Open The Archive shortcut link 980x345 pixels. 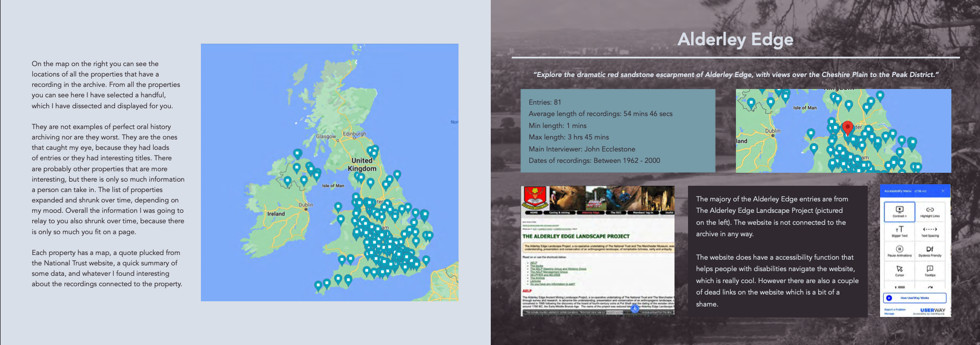537,278
